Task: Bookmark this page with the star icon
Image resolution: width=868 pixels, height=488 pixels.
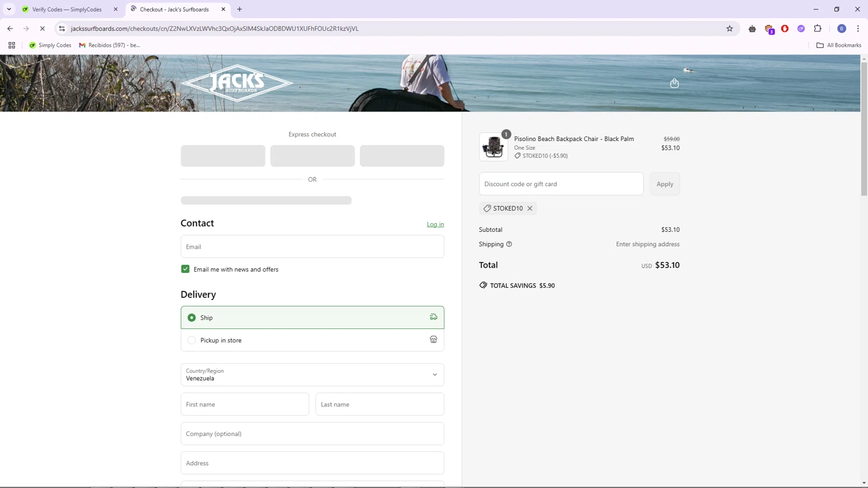Action: (x=730, y=28)
